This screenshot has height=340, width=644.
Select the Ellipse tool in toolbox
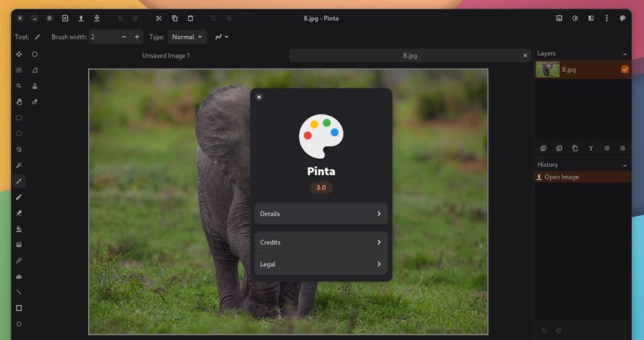[35, 54]
